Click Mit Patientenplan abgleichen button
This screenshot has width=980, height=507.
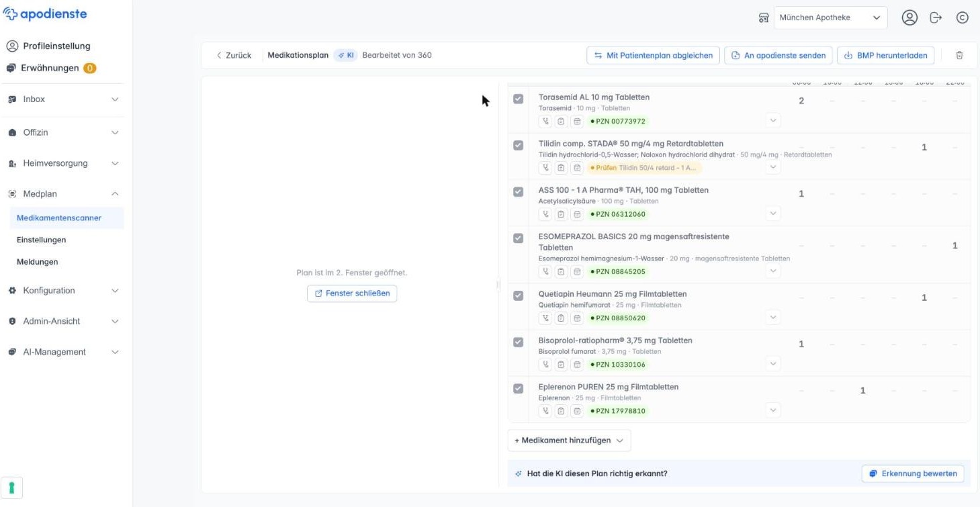[654, 55]
